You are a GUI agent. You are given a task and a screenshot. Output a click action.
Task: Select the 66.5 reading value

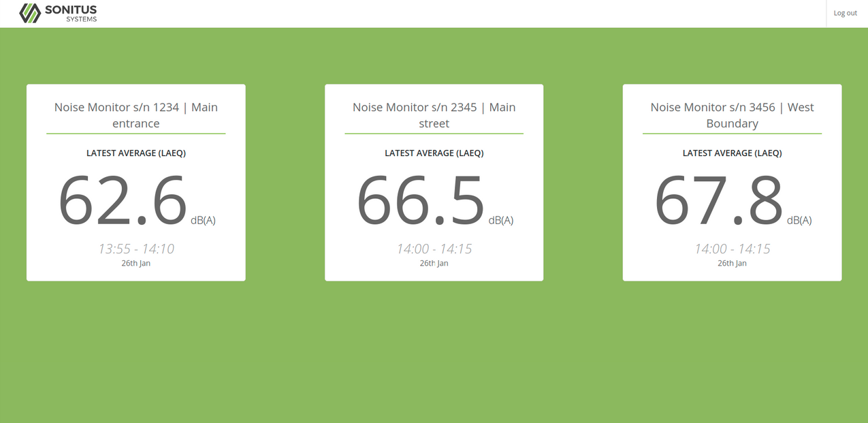421,200
